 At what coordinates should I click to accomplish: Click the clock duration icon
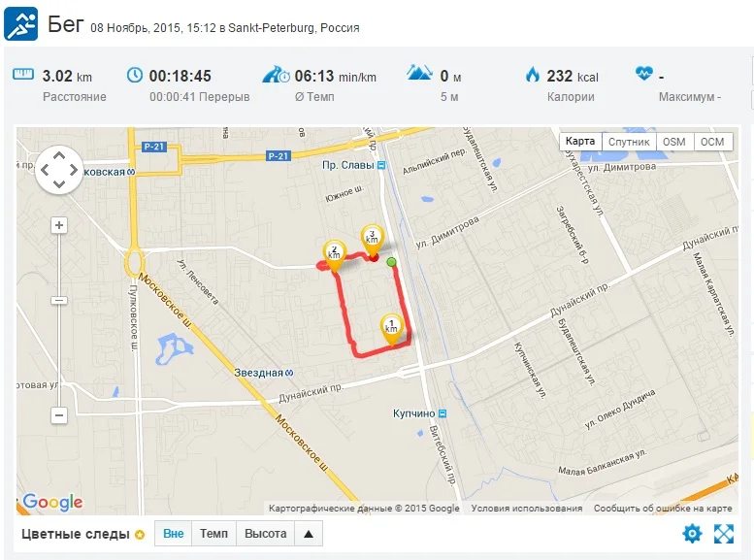tap(135, 75)
